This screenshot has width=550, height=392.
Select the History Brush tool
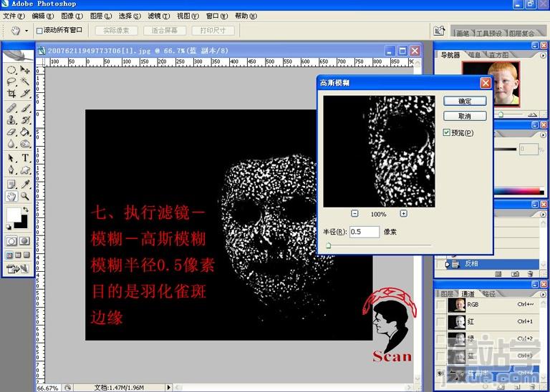24,119
